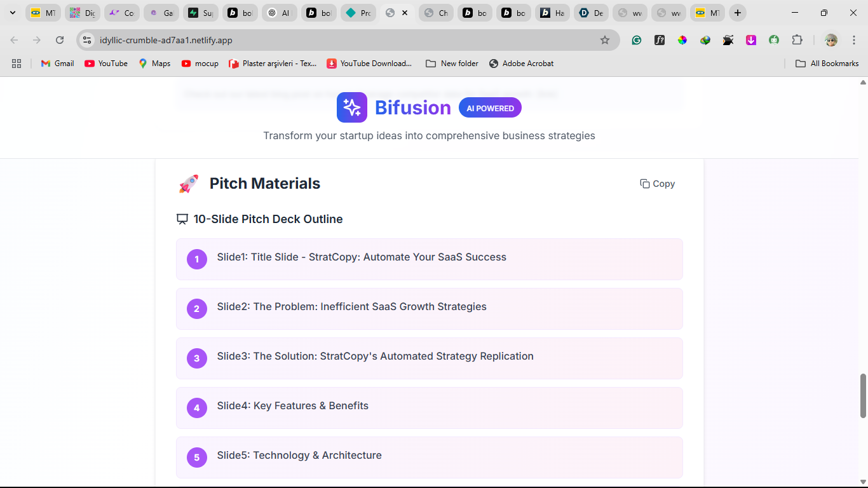Viewport: 868px width, 488px height.
Task: Open the red download arrow extension icon
Action: point(751,40)
